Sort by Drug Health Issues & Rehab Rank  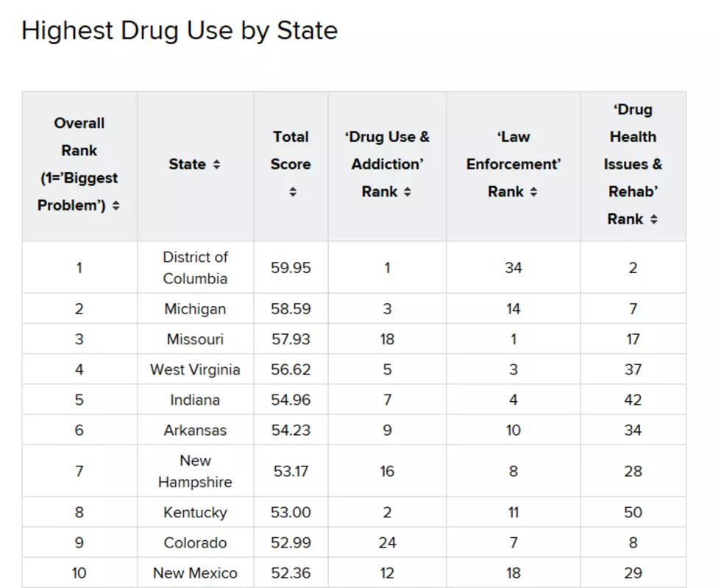pos(654,219)
